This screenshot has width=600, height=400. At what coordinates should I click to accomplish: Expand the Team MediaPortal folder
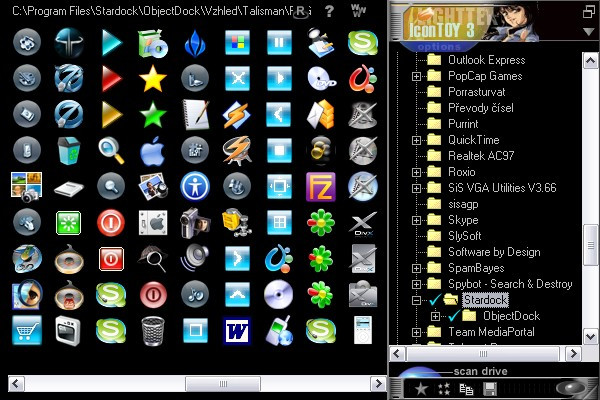pos(416,332)
